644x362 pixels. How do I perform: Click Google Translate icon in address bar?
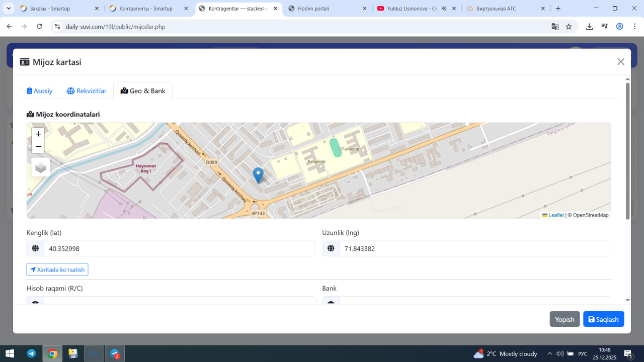click(555, 27)
